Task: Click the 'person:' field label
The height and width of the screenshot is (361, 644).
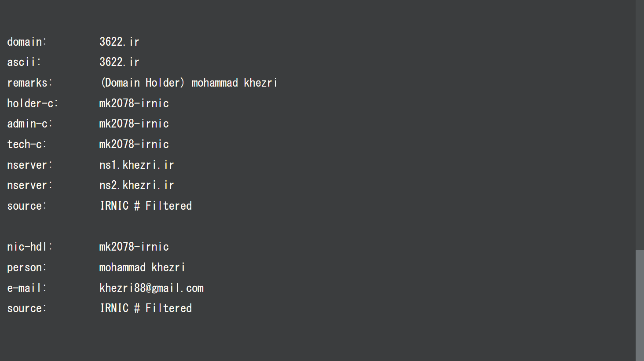Action: 27,267
